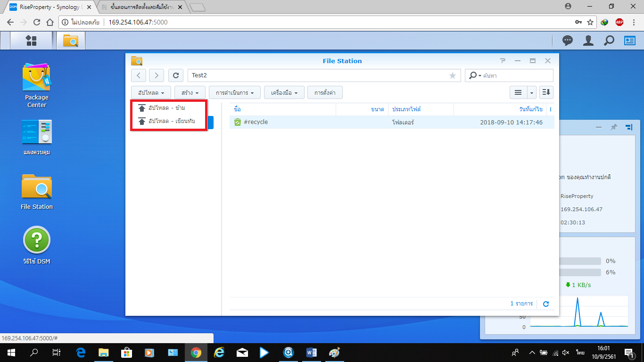
Task: Open the view mode dropdown arrow
Action: tap(532, 93)
